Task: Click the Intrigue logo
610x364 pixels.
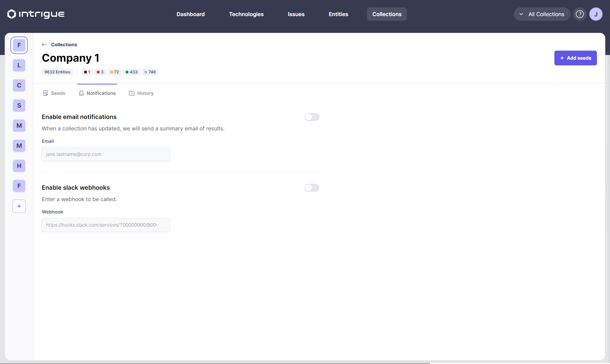Action: pyautogui.click(x=36, y=14)
